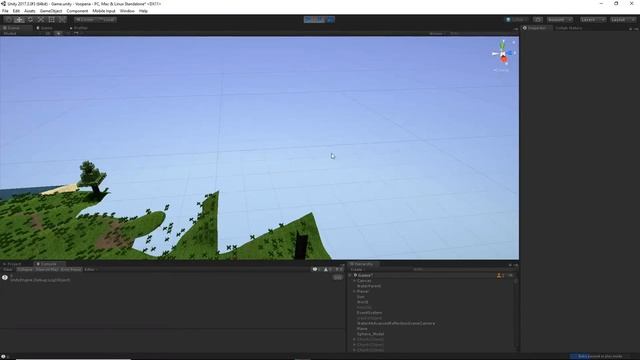Select Sun in Hierarchy
Viewport: 640px width, 360px height.
point(360,297)
